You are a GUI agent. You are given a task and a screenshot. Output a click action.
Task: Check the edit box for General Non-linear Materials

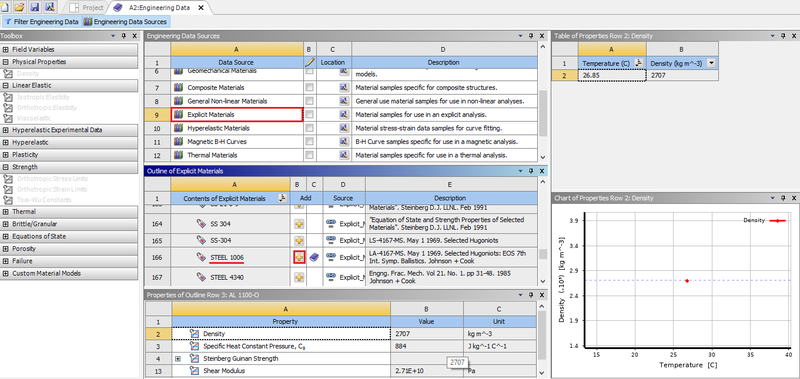pyautogui.click(x=309, y=101)
